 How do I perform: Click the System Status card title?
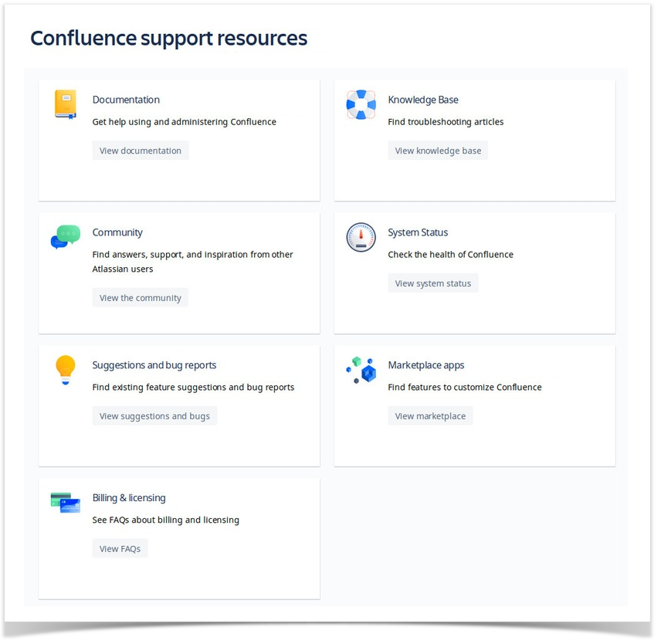(x=418, y=232)
